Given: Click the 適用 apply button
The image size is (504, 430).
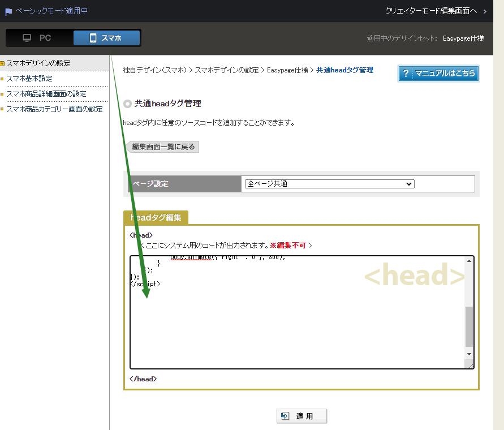Looking at the screenshot, I should pos(301,416).
